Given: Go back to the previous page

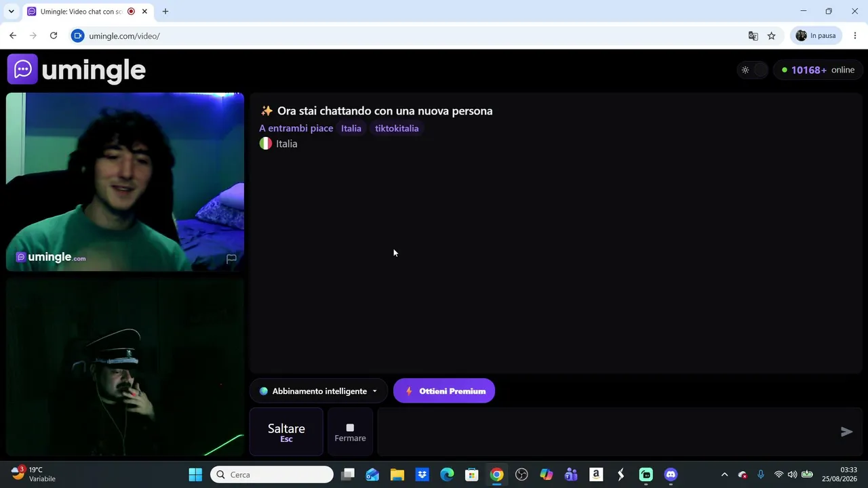Looking at the screenshot, I should click(x=12, y=36).
